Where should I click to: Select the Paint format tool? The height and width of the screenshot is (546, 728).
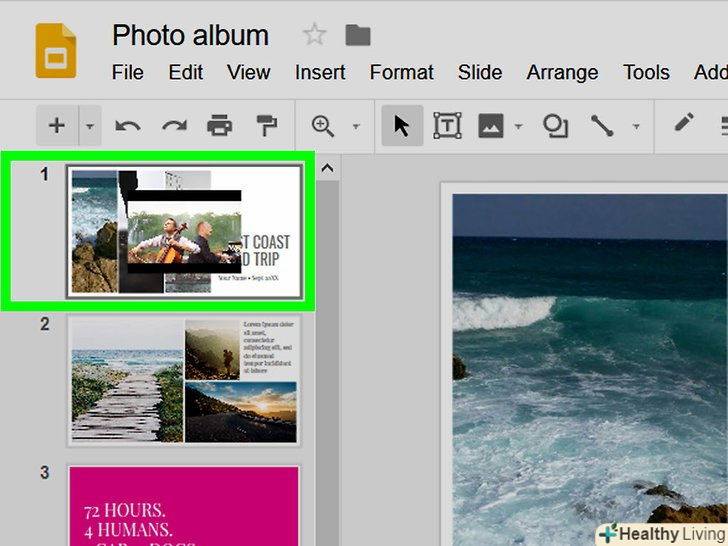click(x=266, y=126)
